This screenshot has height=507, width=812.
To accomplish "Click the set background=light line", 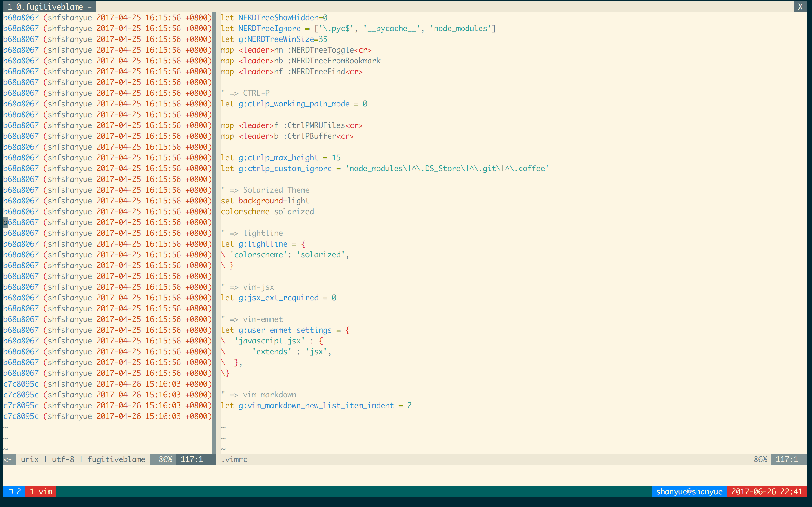I will click(265, 201).
